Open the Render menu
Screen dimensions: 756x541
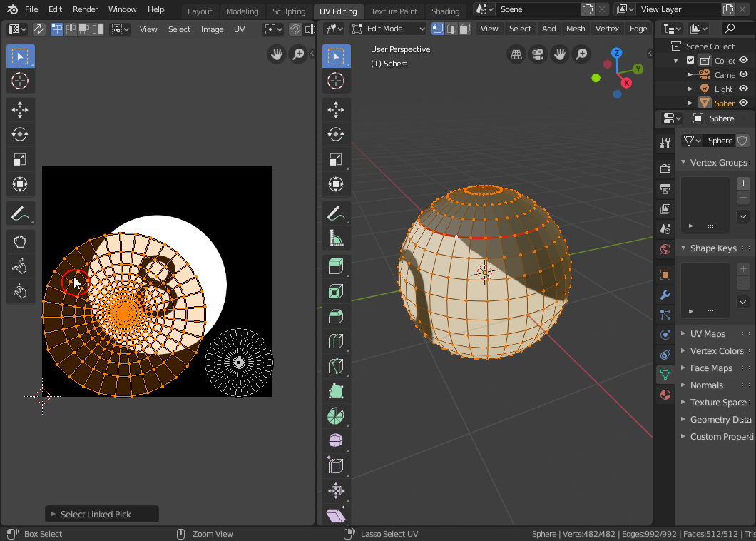(86, 9)
